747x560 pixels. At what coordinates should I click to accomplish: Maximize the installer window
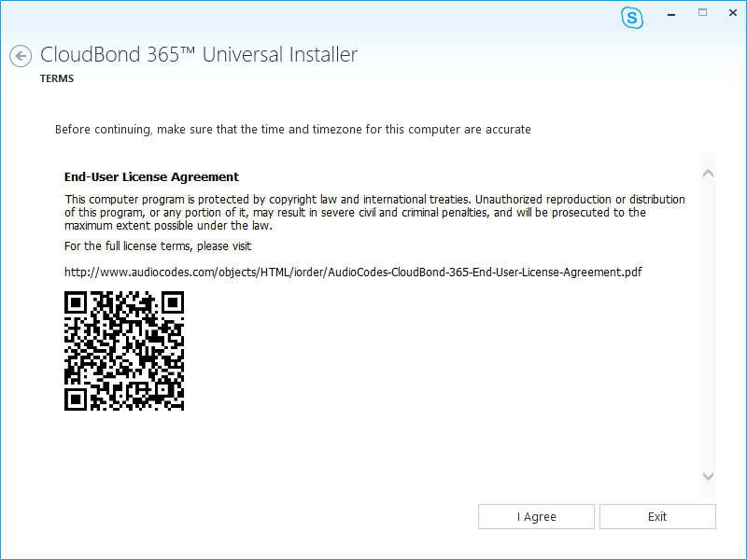(x=703, y=13)
